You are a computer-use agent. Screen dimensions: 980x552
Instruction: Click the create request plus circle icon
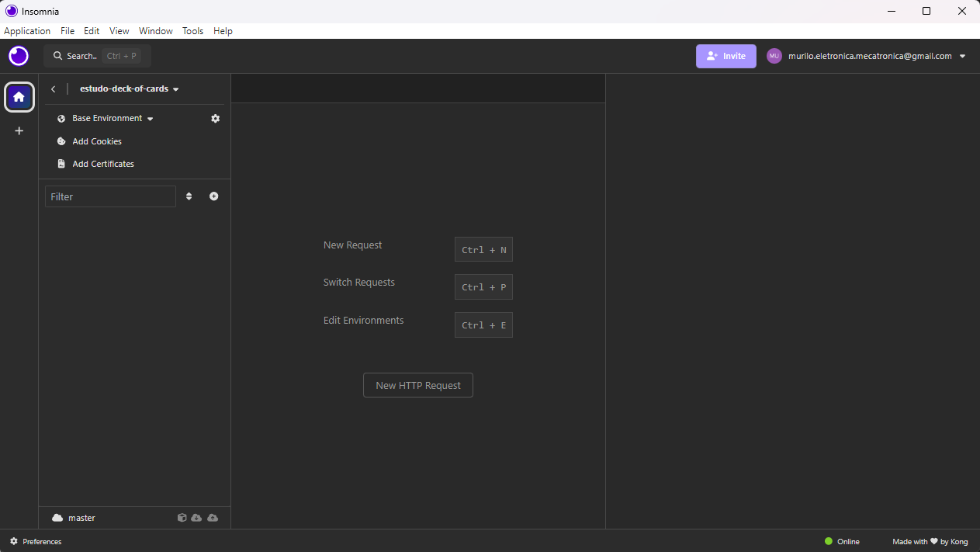(214, 196)
